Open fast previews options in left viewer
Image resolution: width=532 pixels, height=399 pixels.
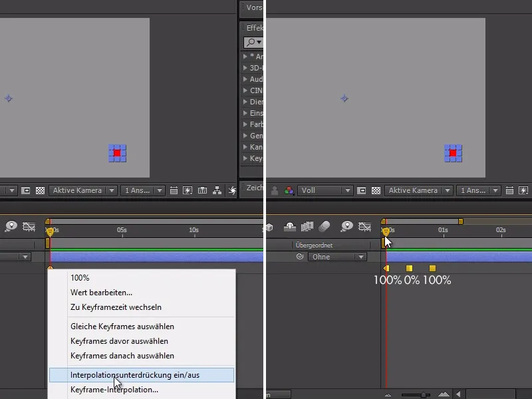point(188,190)
